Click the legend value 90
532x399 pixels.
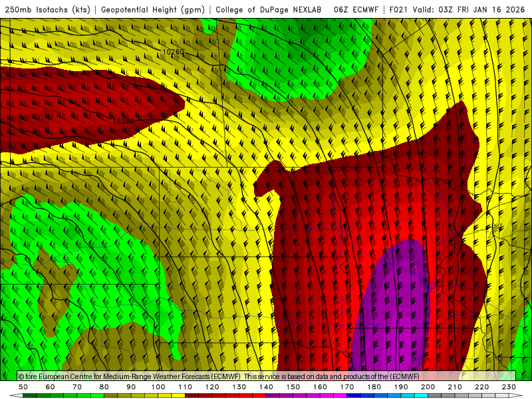click(x=131, y=387)
